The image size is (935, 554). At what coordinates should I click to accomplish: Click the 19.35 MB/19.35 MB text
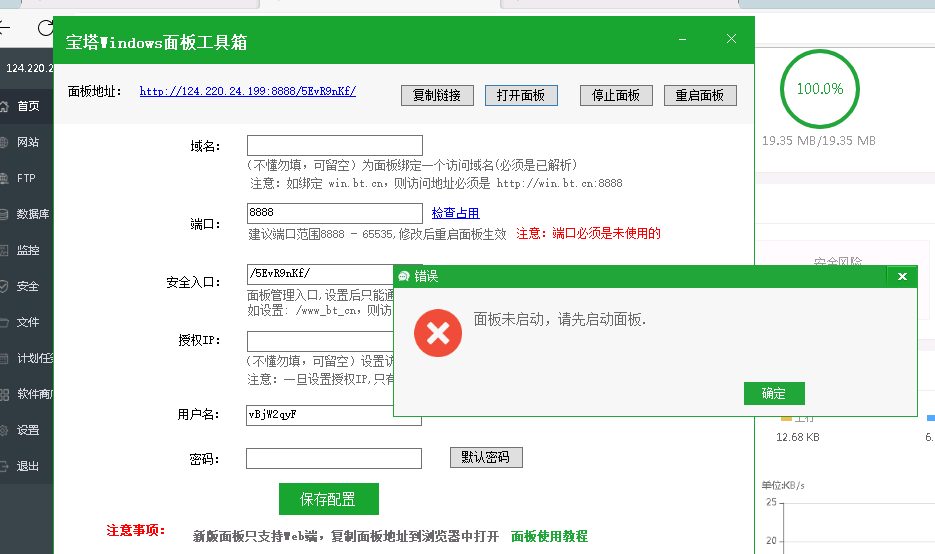coord(819,141)
